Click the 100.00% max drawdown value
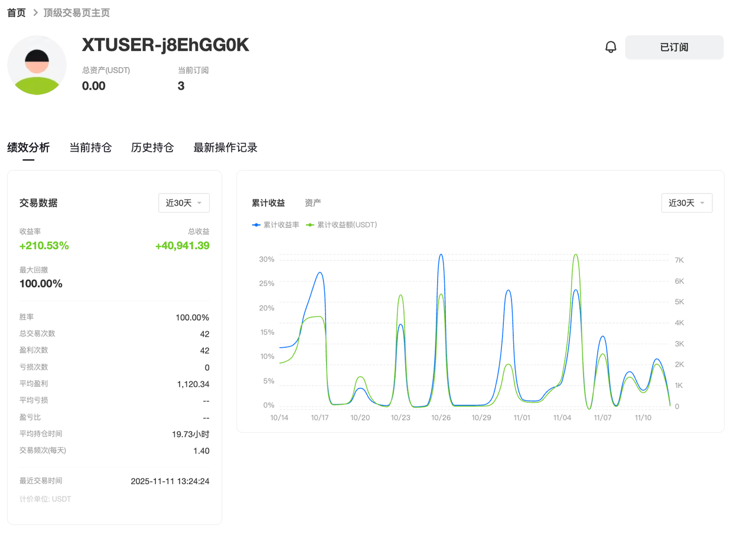The width and height of the screenshot is (756, 545). pyautogui.click(x=41, y=283)
